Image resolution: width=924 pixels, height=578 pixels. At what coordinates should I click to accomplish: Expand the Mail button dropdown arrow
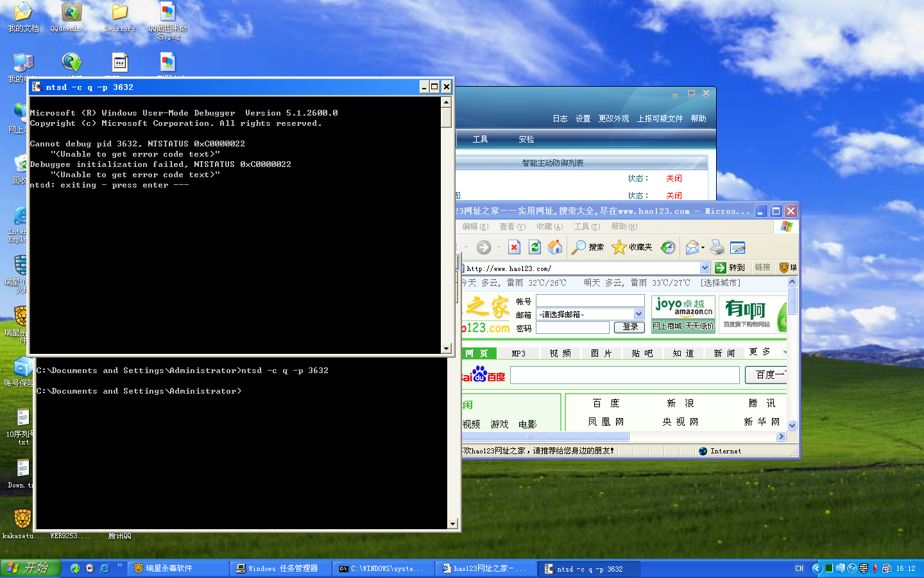coord(703,247)
